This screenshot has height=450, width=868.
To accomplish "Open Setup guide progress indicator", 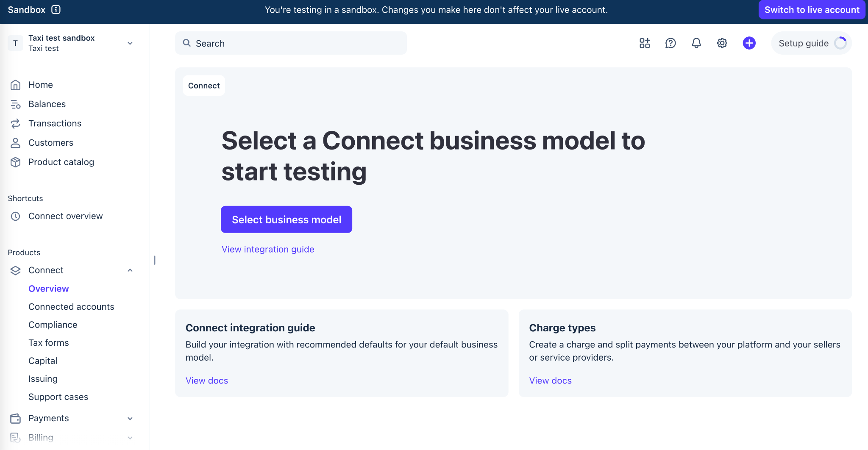I will tap(811, 43).
